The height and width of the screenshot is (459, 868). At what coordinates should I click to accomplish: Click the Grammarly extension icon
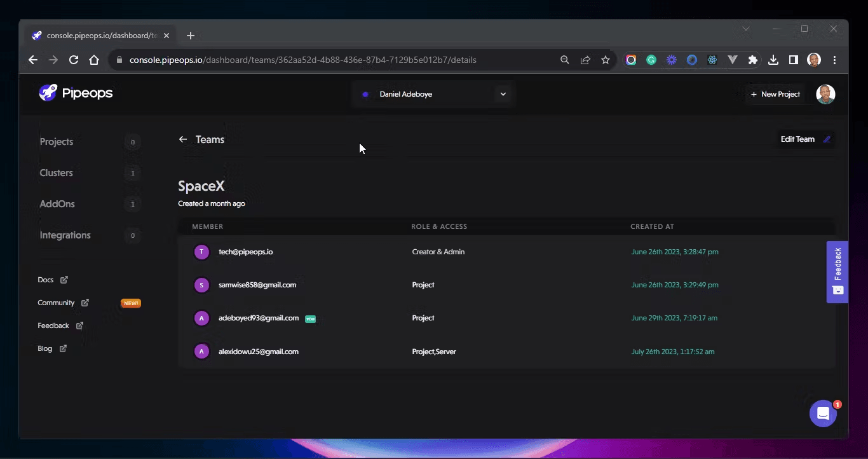pyautogui.click(x=651, y=60)
